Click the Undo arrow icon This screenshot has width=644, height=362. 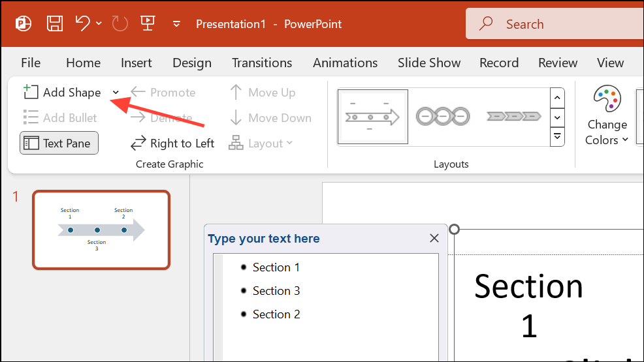(x=82, y=24)
